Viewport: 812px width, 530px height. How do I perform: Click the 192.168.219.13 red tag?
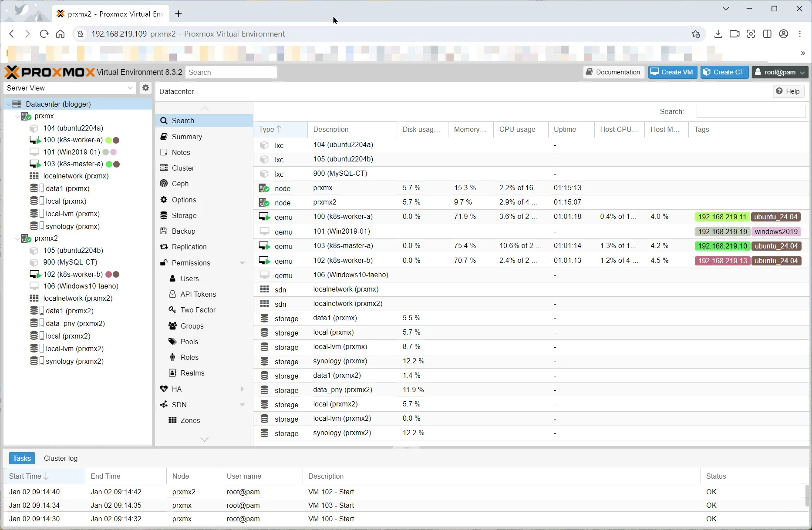coord(722,261)
